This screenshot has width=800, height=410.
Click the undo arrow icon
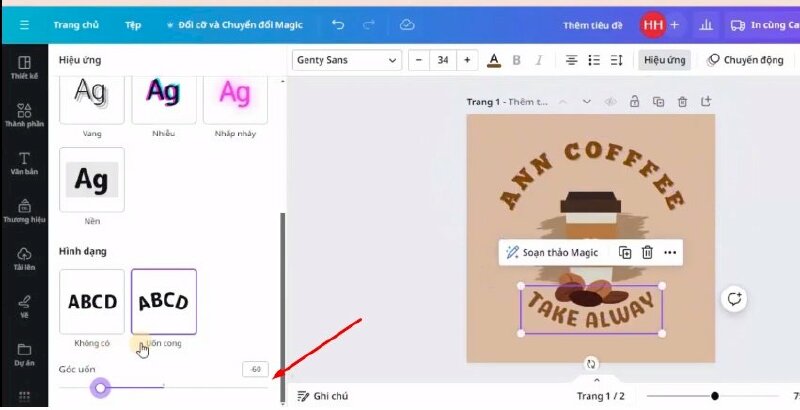point(338,24)
